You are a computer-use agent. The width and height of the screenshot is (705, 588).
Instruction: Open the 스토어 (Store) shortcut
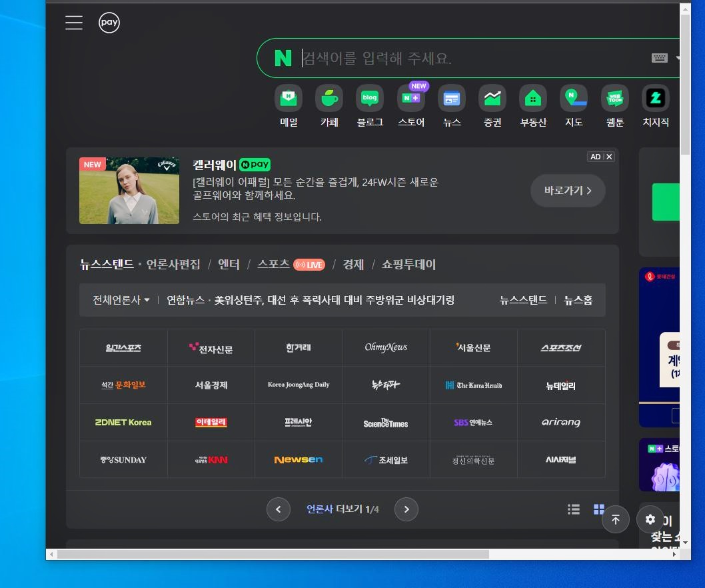tap(411, 106)
